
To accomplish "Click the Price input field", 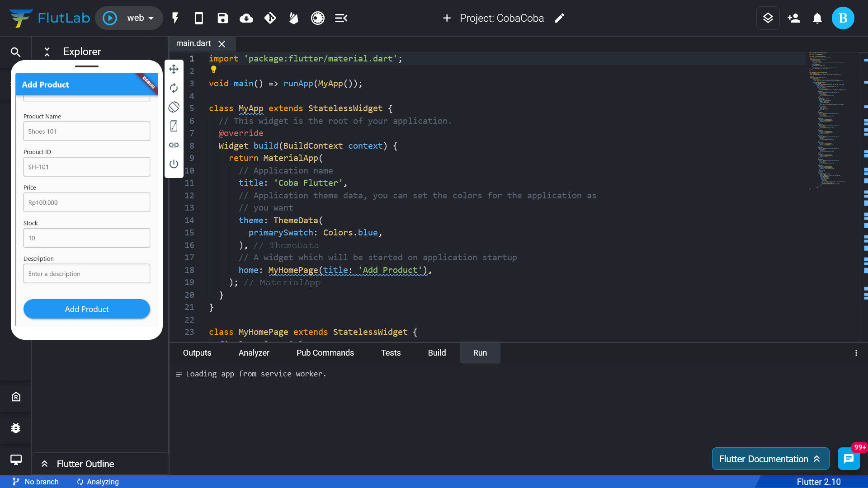I will click(x=87, y=202).
